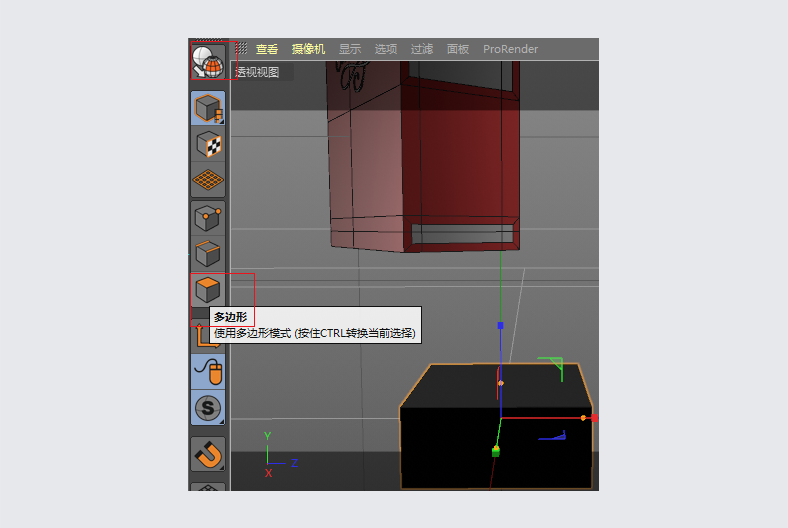The width and height of the screenshot is (788, 528).
Task: Open the 查看 menu
Action: click(267, 49)
